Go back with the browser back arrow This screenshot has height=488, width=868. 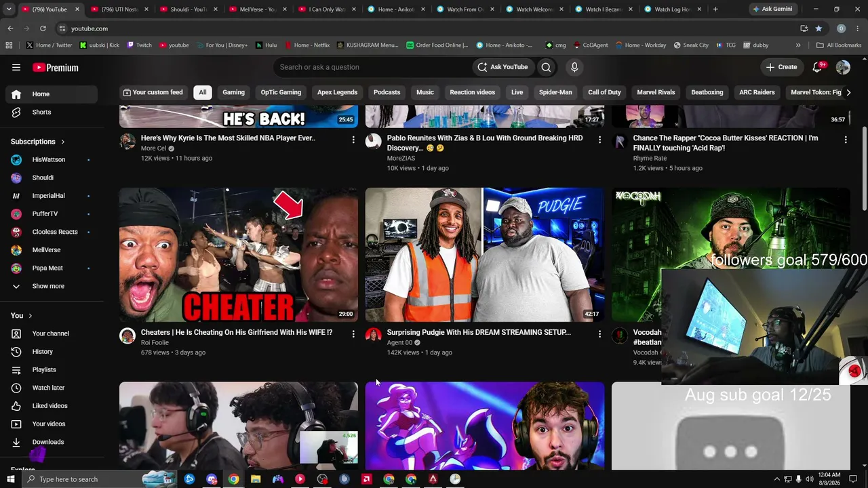pos(10,28)
